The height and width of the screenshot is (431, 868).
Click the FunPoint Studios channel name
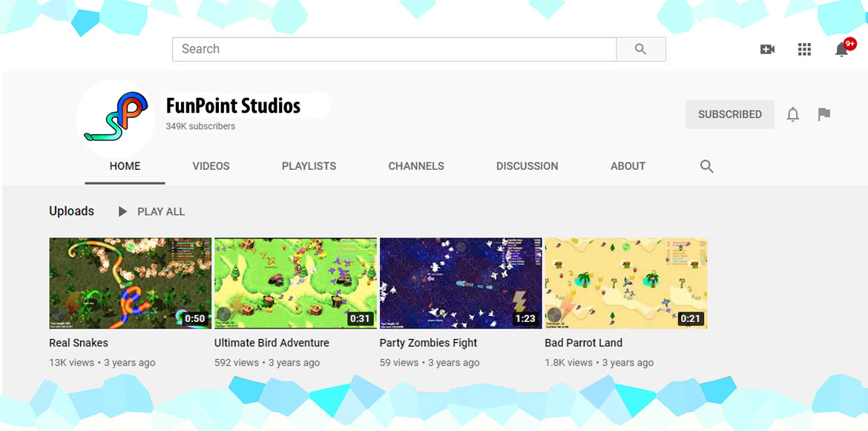(233, 105)
